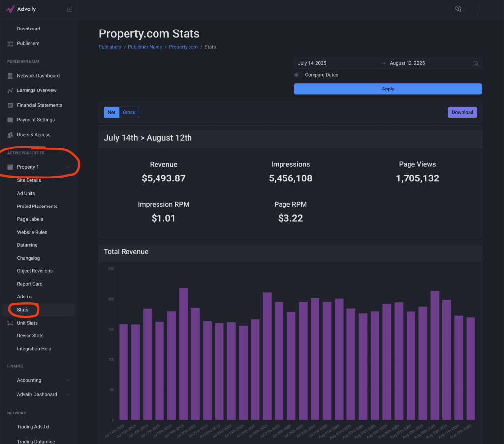Viewport: 504px width, 444px height.
Task: Open Trading Datamine page
Action: [35, 442]
